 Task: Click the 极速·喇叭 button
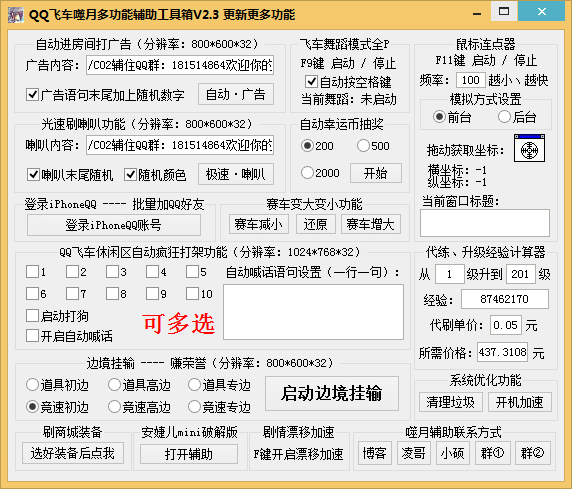(x=236, y=174)
